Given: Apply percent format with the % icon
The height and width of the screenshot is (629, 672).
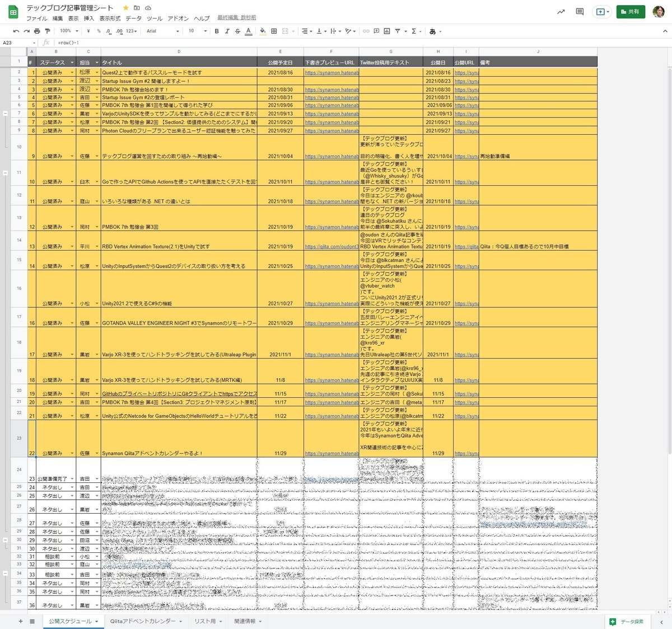Looking at the screenshot, I should tap(99, 31).
